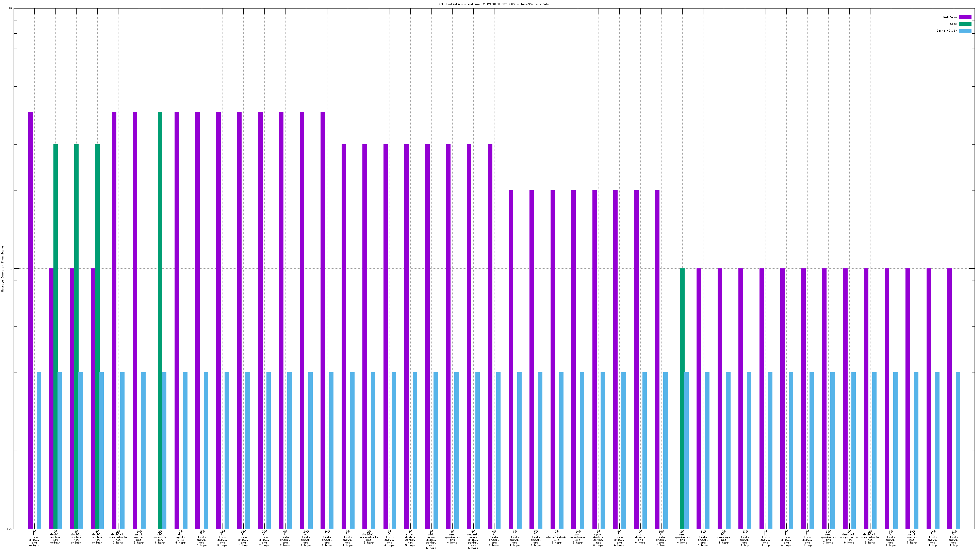Screen dimensions: 980x551
Task: Click the purple bar above '5@ 2.list.dnswl.org origin'
Action: (30, 319)
